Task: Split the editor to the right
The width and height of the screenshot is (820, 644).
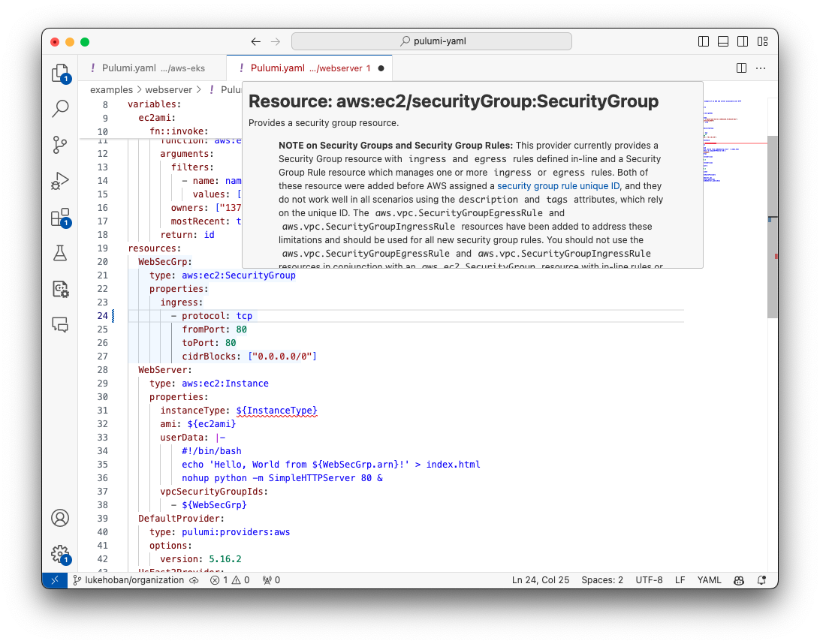Action: [x=741, y=68]
